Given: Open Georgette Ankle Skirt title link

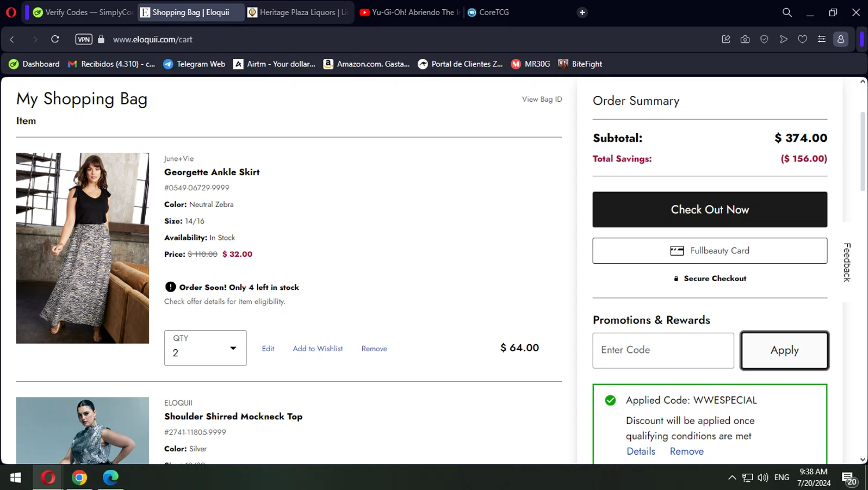Looking at the screenshot, I should click(x=212, y=172).
